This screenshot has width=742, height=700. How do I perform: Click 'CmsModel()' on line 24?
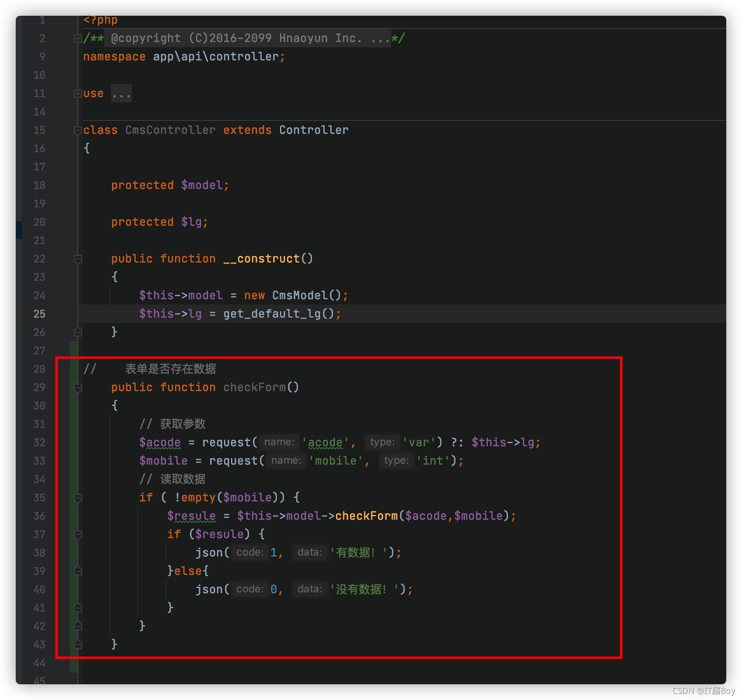pyautogui.click(x=306, y=296)
